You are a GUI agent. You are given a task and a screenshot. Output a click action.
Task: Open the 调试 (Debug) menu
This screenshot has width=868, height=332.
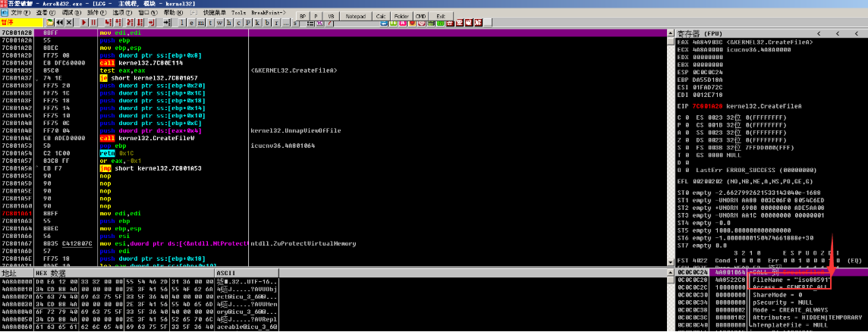[71, 13]
